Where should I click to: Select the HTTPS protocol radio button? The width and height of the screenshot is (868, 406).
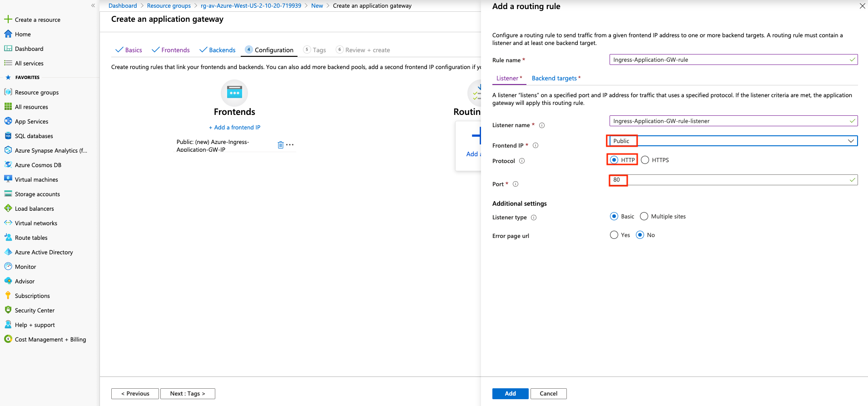tap(645, 160)
